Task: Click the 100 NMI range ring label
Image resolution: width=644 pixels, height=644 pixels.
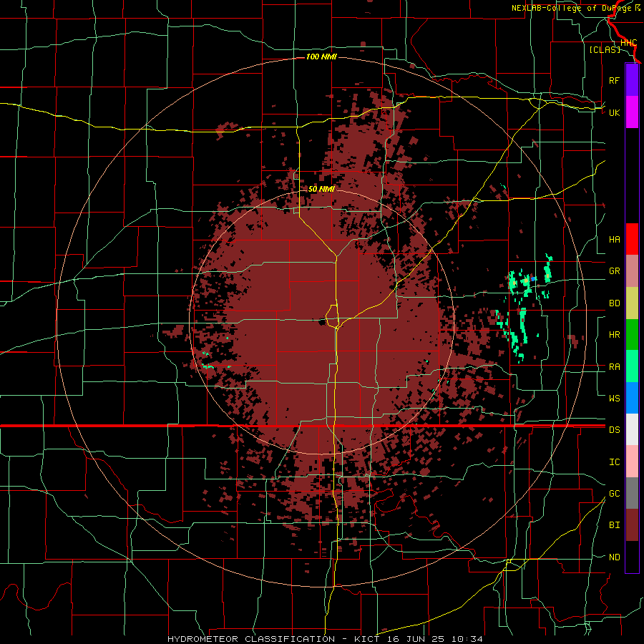Action: click(x=321, y=57)
